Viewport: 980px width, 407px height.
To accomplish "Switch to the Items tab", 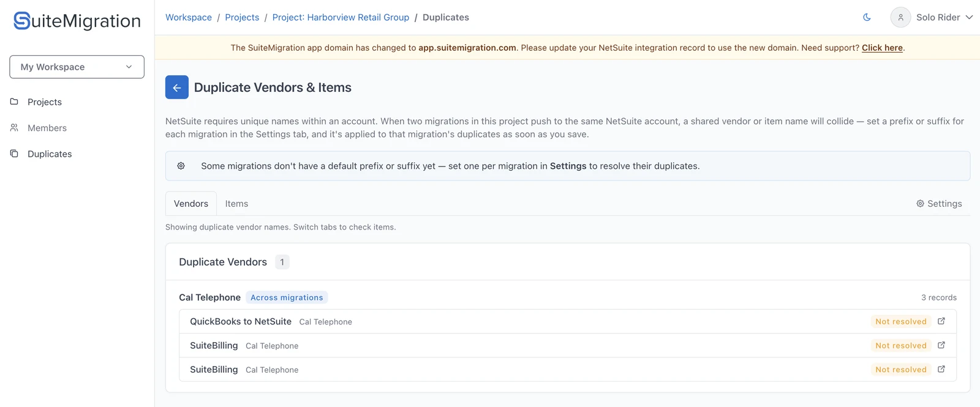I will tap(236, 204).
